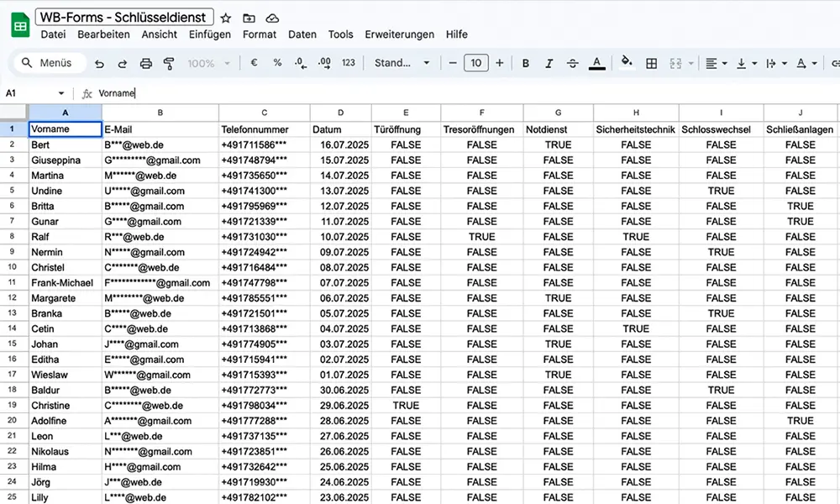Undo the last action
Image resolution: width=840 pixels, height=504 pixels.
coord(99,63)
